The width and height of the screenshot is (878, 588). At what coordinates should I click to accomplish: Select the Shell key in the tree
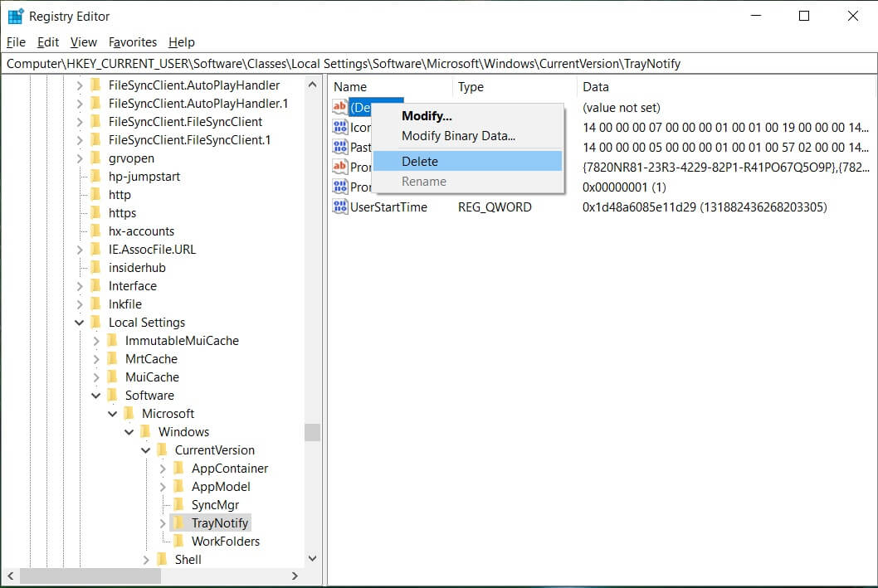[x=188, y=559]
